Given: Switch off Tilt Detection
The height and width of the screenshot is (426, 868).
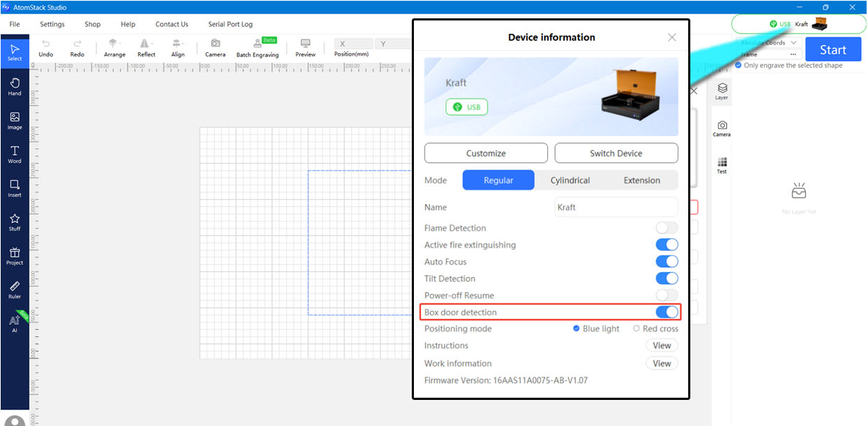Looking at the screenshot, I should (x=667, y=279).
